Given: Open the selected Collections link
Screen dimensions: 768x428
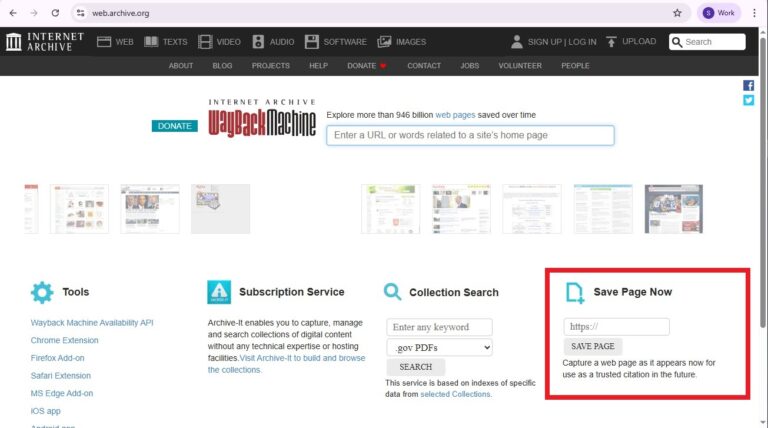Looking at the screenshot, I should tap(456, 394).
